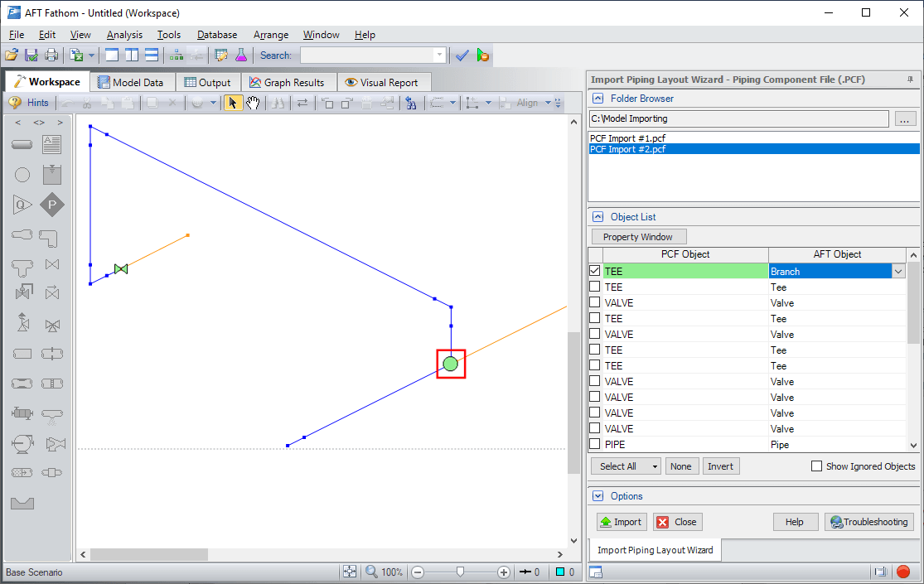Click the Invert selection button
Screen dimensions: 924x584
click(x=721, y=466)
